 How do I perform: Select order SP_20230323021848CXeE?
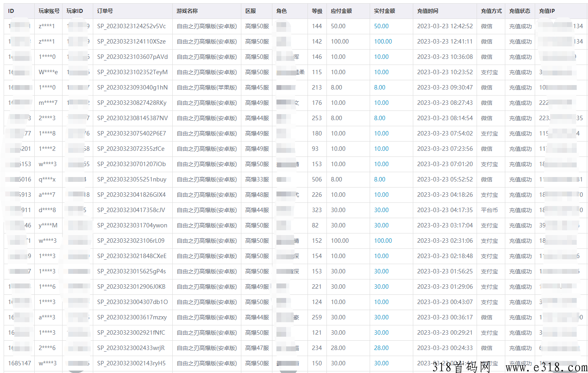[132, 256]
